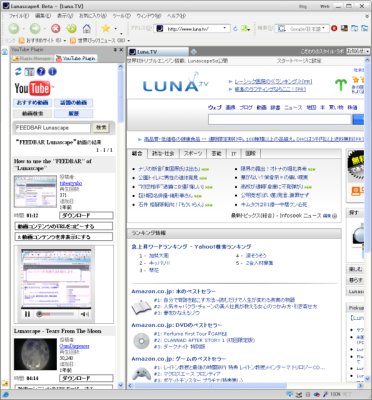Mute the embedded video with speaker icon
Screen dimensions: 372x400
85,314
